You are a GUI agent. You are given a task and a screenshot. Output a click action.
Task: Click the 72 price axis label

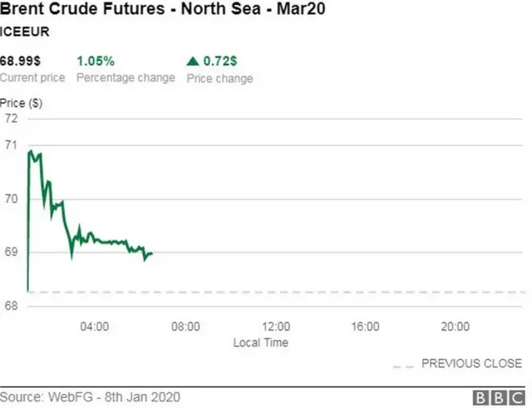11,119
